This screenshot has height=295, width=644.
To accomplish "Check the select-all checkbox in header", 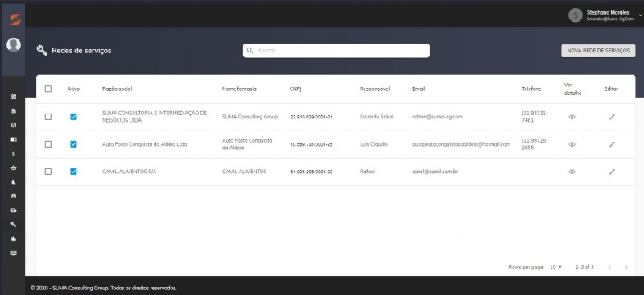I will coord(48,89).
